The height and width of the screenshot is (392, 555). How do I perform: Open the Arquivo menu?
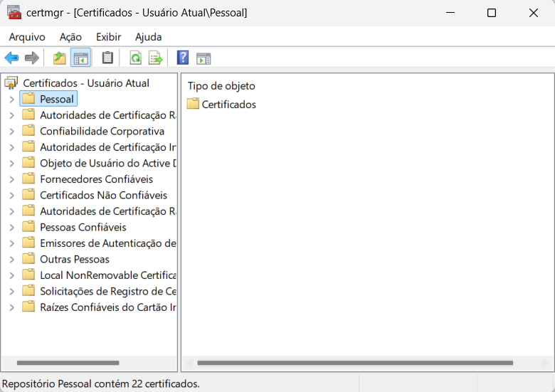(27, 37)
